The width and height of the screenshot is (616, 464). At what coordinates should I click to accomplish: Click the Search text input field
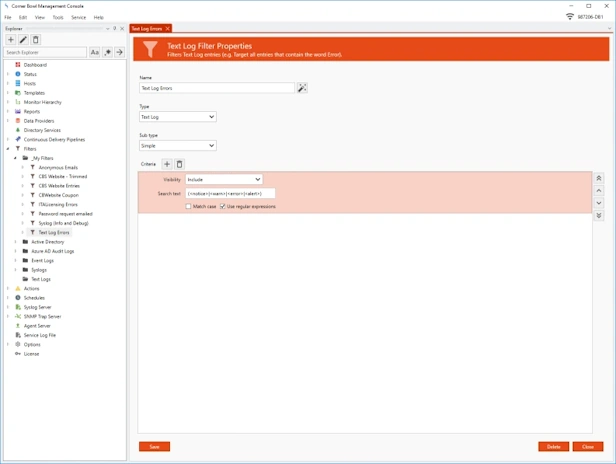[230, 193]
